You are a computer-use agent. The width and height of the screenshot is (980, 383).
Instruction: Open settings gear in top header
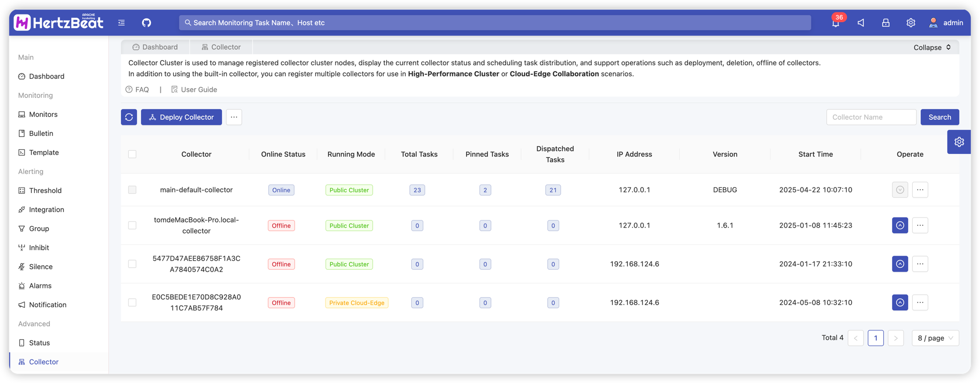(911, 23)
